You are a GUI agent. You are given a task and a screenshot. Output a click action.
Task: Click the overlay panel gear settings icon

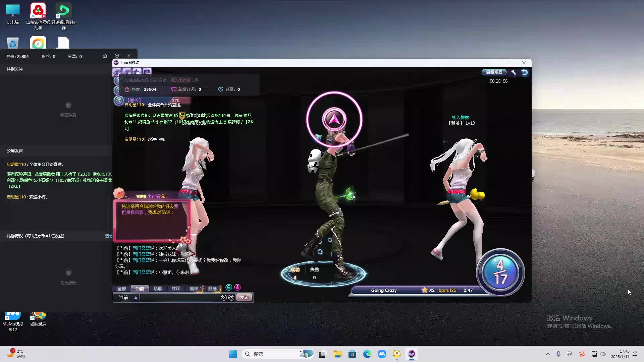click(x=117, y=56)
